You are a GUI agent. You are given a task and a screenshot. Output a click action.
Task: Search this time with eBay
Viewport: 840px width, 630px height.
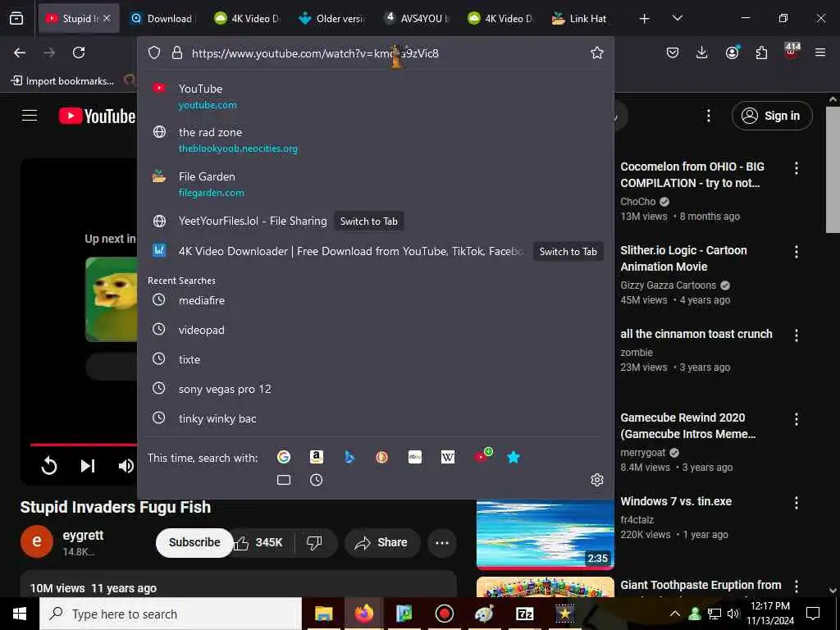pos(414,457)
